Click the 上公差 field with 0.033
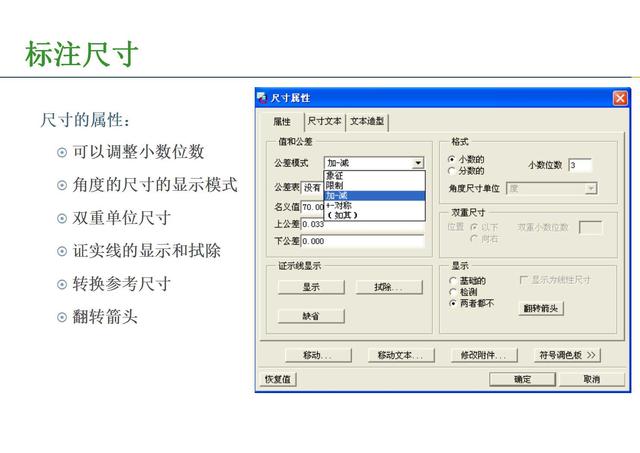The height and width of the screenshot is (453, 640). (362, 224)
